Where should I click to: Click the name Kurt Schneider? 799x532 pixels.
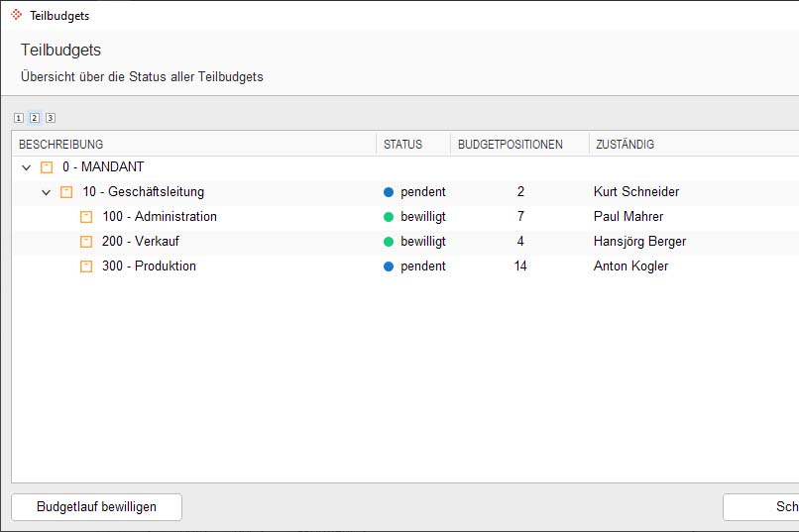tap(636, 192)
